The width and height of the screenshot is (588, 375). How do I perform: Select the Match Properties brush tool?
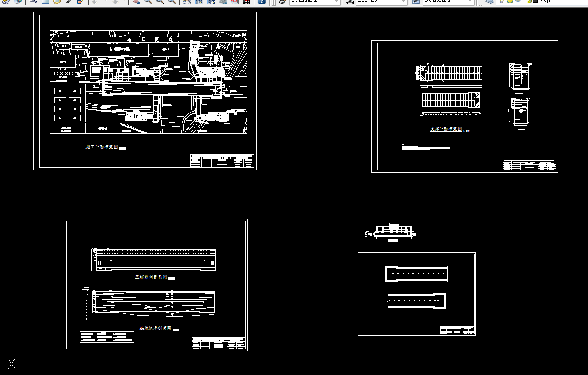68,1
